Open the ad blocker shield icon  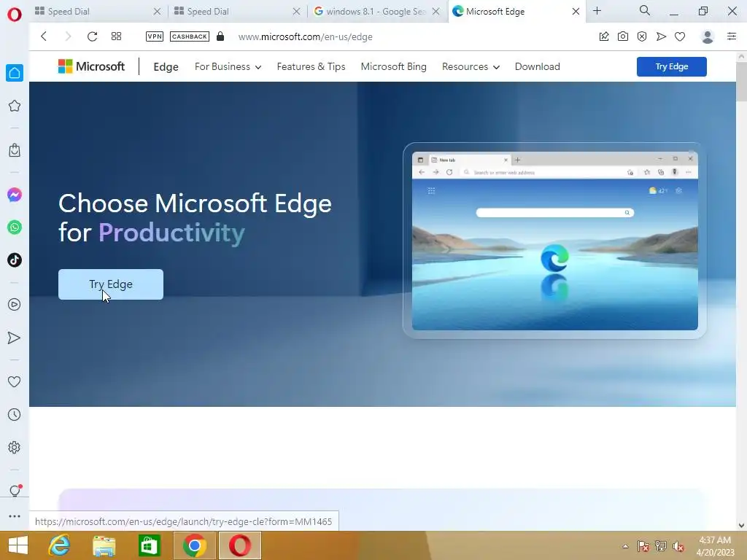(642, 36)
